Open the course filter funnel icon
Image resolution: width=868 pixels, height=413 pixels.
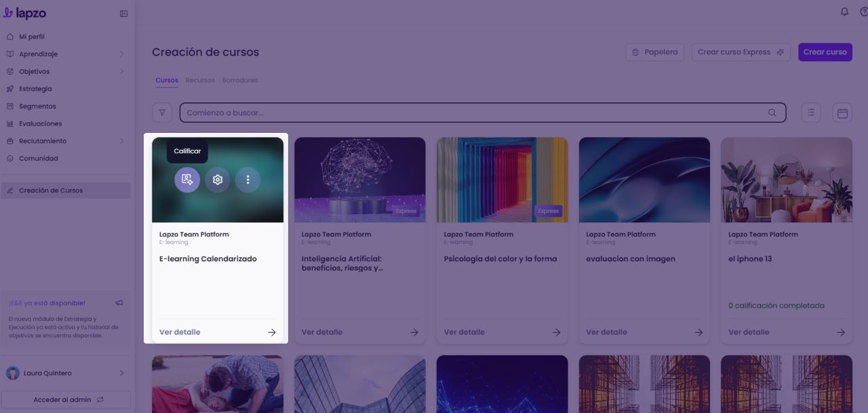[x=162, y=113]
